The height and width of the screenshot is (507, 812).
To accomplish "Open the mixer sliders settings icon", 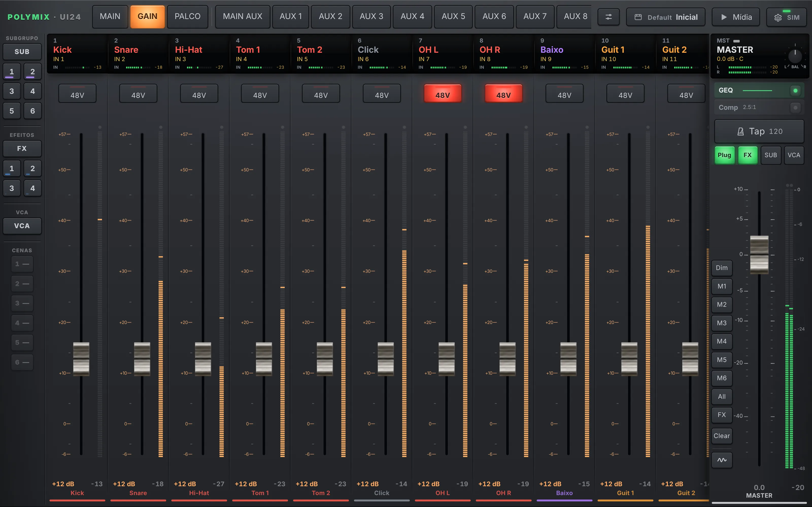I will click(x=608, y=17).
